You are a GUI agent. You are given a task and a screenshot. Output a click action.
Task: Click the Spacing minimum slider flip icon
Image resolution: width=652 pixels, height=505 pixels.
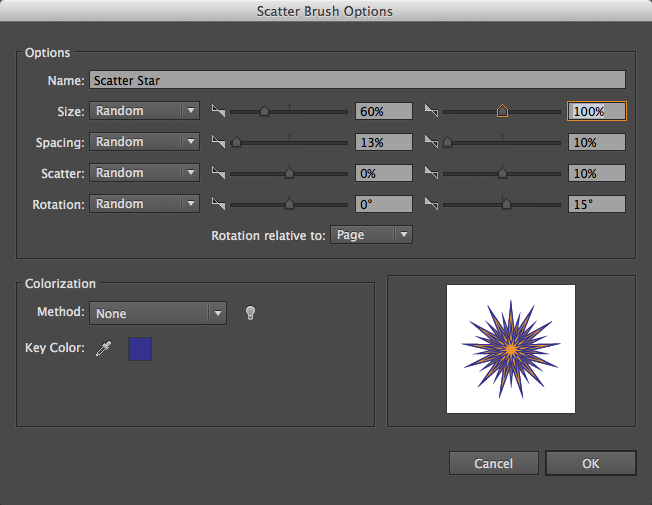pyautogui.click(x=218, y=142)
